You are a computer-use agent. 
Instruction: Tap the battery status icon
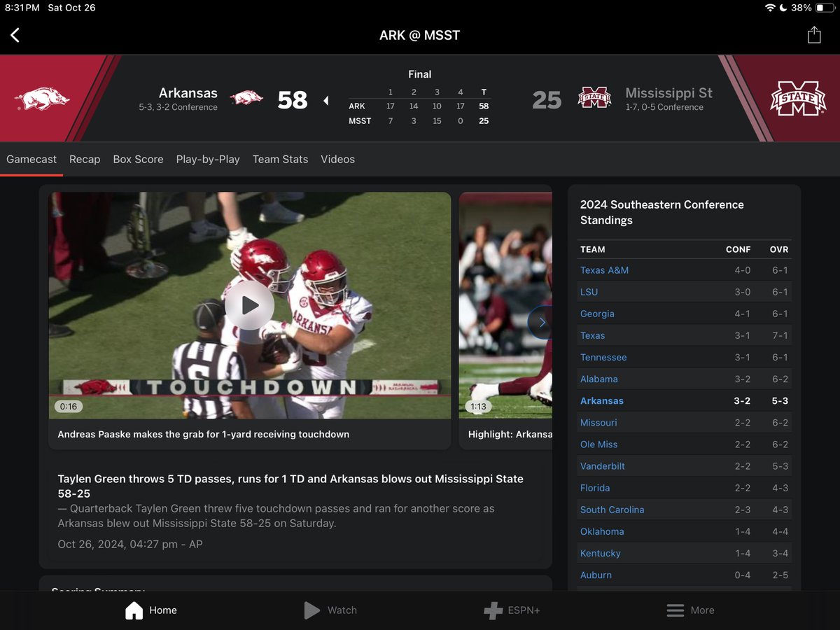pyautogui.click(x=825, y=8)
